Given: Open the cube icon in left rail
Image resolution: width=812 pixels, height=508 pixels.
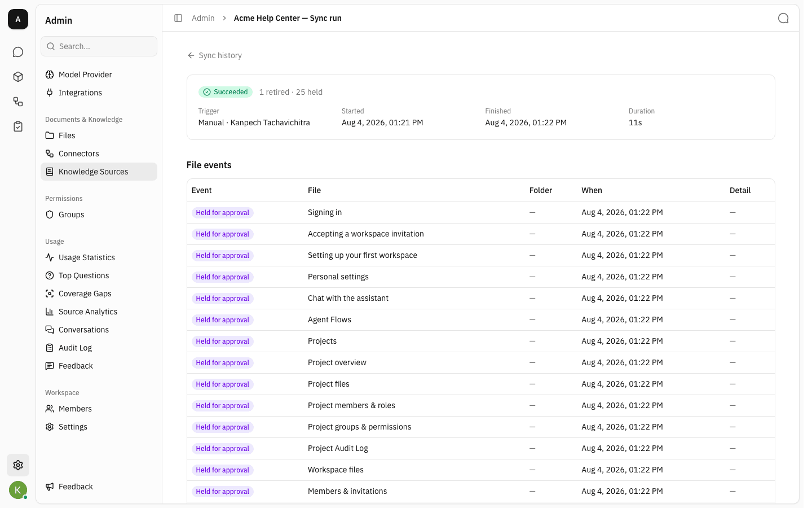Looking at the screenshot, I should 18,77.
